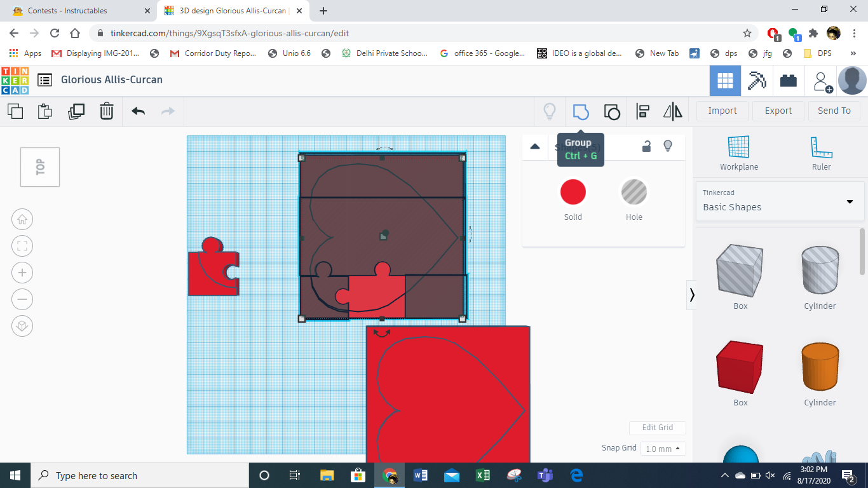Open the Blocks pickaxe mode
This screenshot has height=488, width=868.
tap(757, 81)
